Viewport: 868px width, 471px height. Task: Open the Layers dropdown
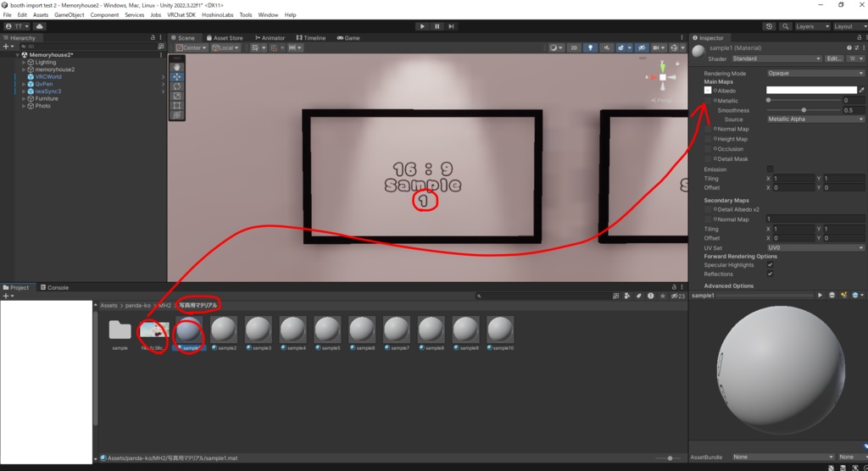[811, 26]
